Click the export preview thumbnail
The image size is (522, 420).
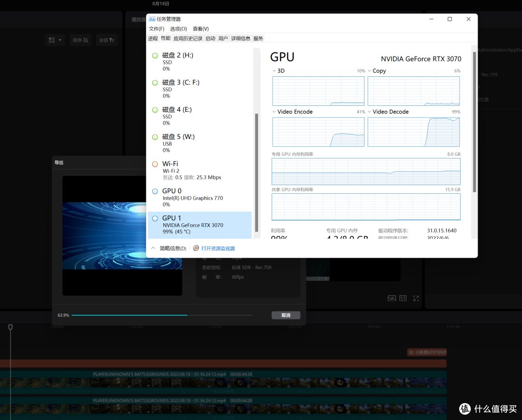[122, 236]
